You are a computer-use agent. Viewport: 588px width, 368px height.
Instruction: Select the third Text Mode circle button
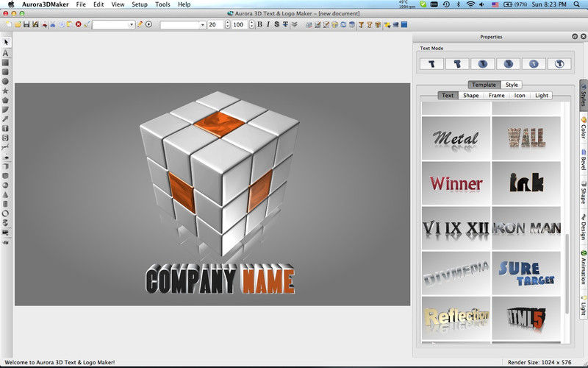(x=483, y=64)
